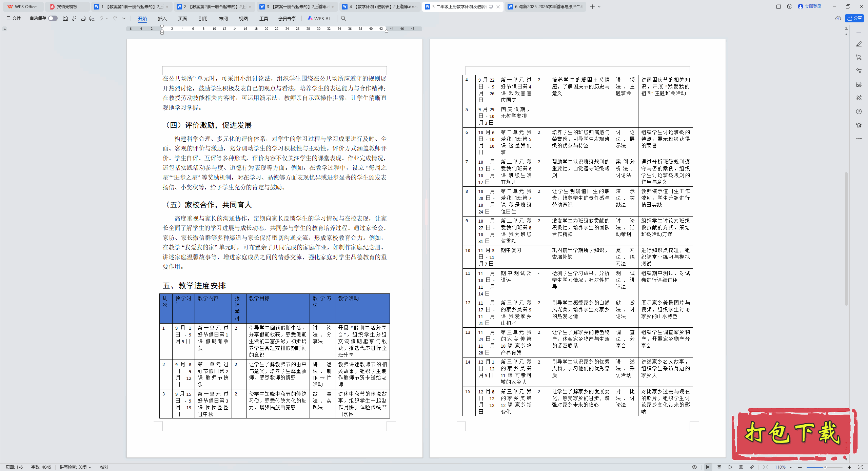
Task: Switch to the 审阅 ribbon tab
Action: [x=223, y=19]
